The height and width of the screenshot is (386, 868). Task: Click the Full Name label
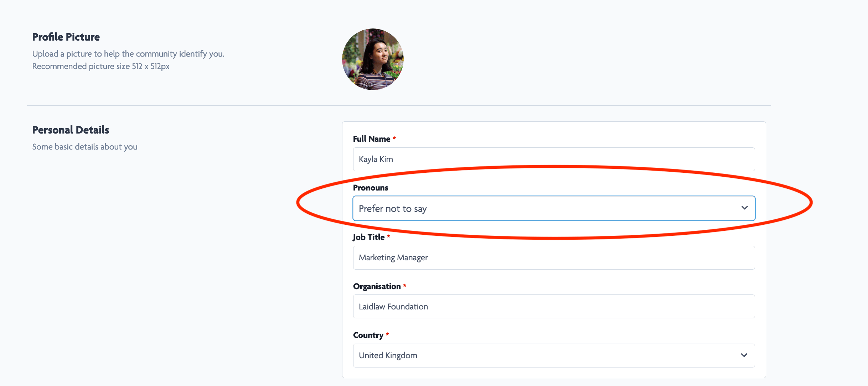(371, 139)
